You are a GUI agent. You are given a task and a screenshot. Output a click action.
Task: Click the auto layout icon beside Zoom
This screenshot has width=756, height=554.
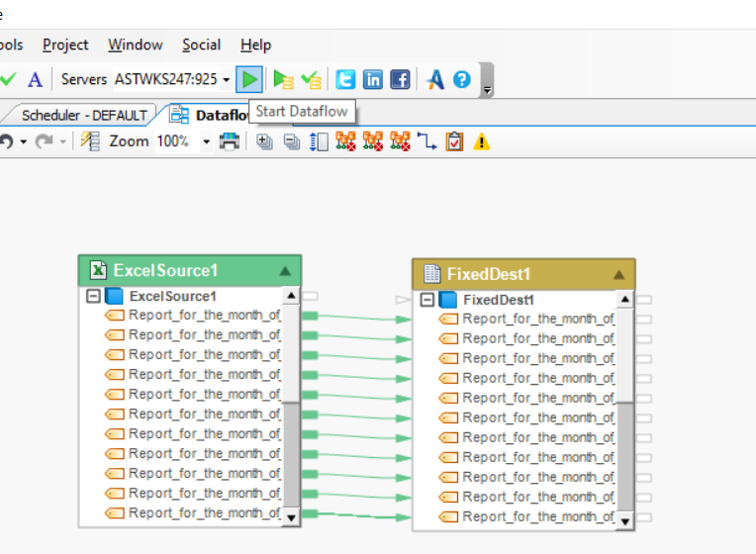point(90,141)
